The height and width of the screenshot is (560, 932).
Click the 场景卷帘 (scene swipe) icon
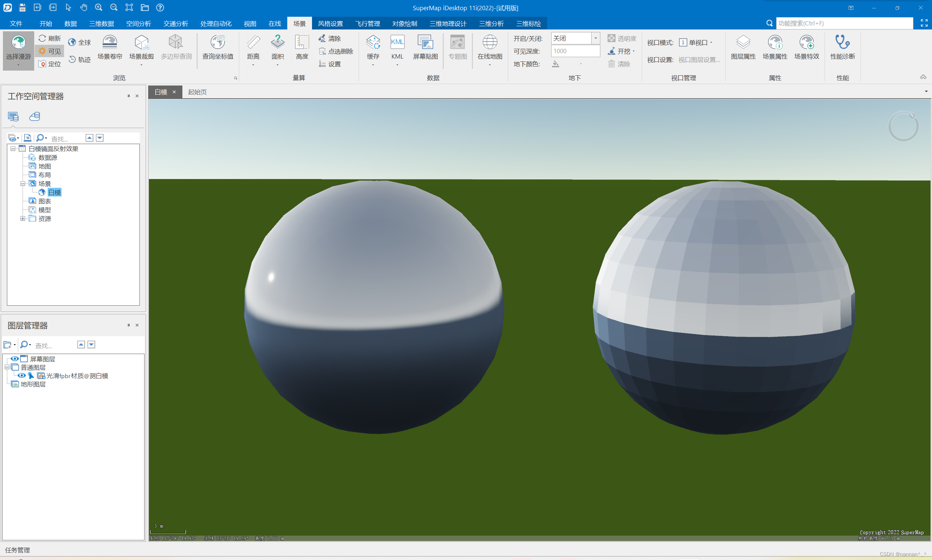click(x=110, y=43)
